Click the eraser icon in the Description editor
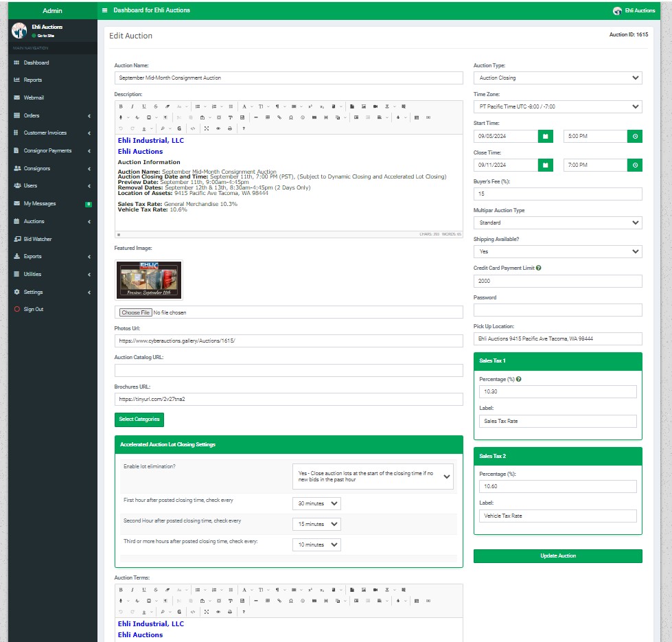 (x=167, y=106)
